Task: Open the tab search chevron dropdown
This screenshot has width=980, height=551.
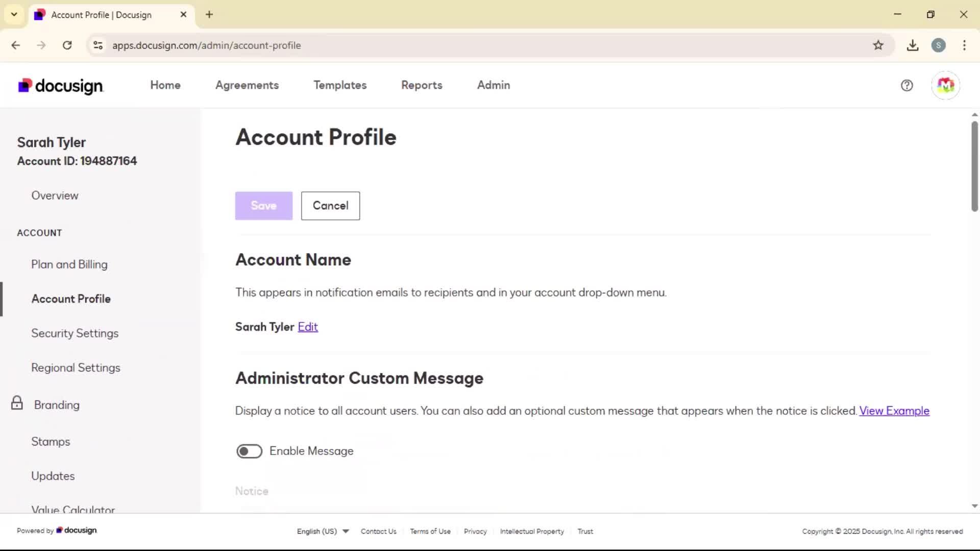Action: pos(14,14)
